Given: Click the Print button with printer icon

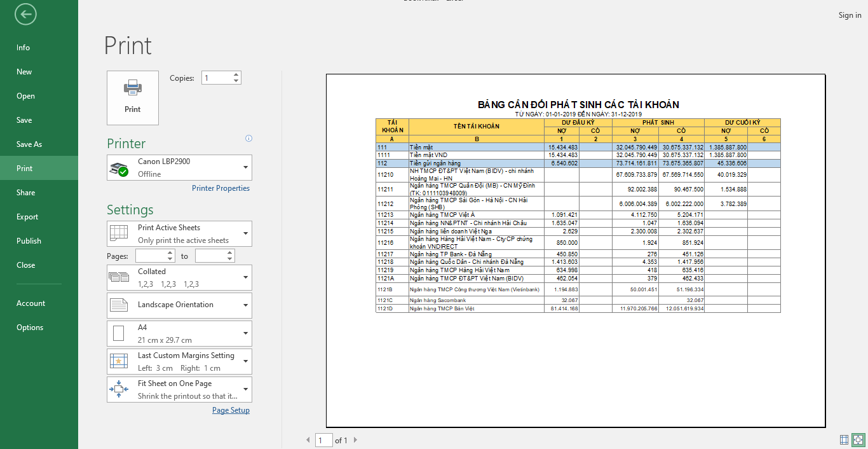Looking at the screenshot, I should (x=133, y=97).
